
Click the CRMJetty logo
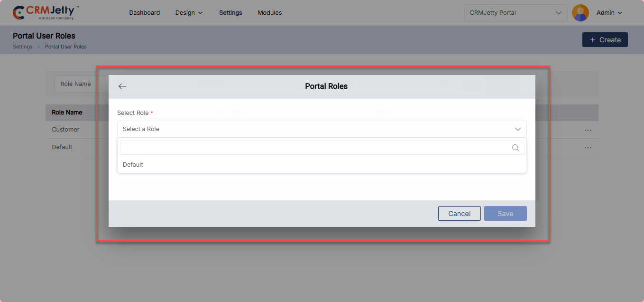(x=46, y=13)
